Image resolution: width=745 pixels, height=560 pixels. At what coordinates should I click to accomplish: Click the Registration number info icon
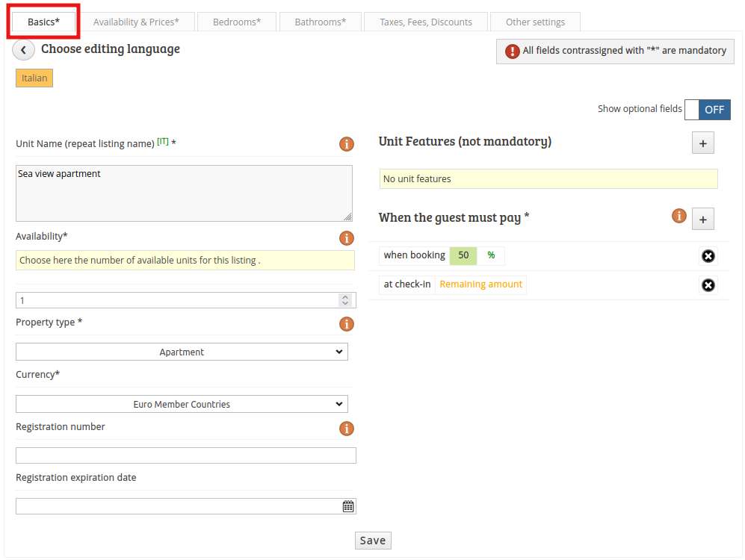(347, 429)
